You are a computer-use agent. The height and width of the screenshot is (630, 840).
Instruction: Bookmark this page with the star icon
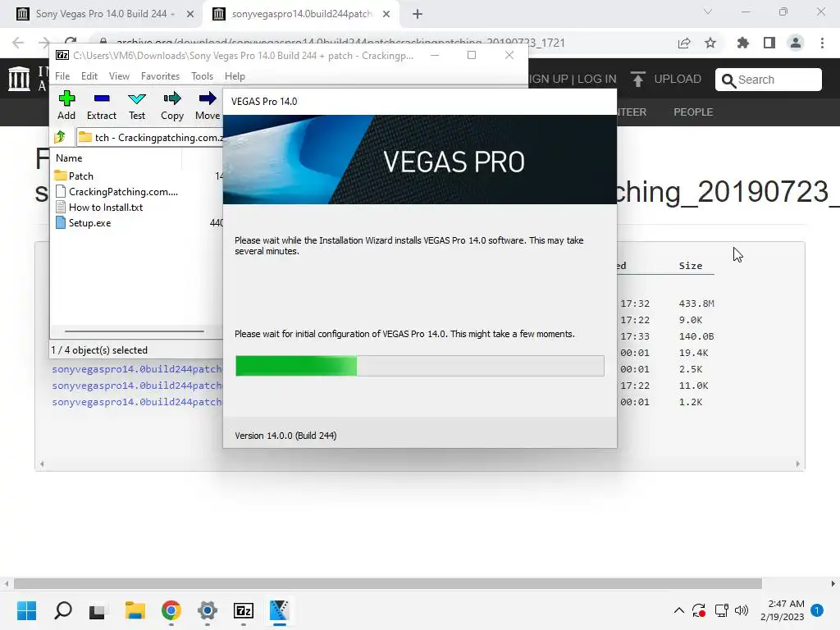click(x=710, y=43)
